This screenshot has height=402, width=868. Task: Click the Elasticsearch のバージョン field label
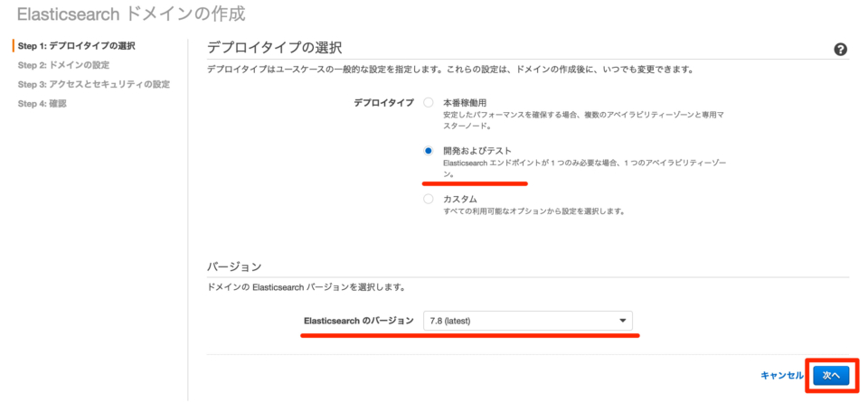(x=358, y=321)
